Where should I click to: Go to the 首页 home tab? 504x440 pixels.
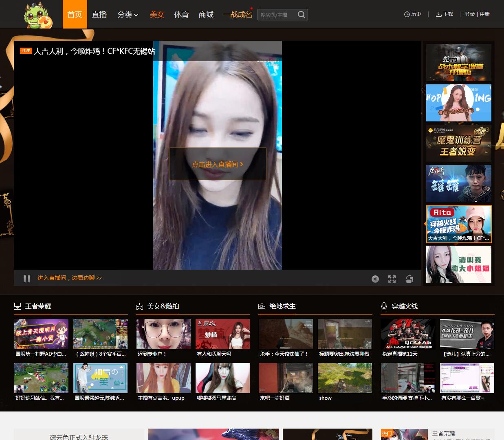pos(75,14)
